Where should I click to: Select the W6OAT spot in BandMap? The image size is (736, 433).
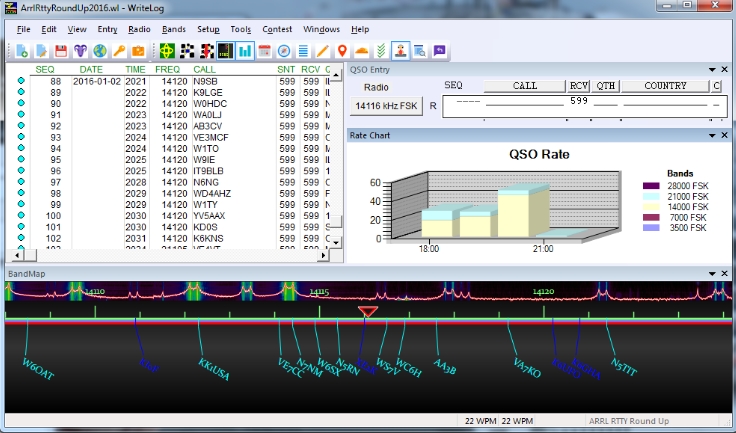(x=38, y=369)
